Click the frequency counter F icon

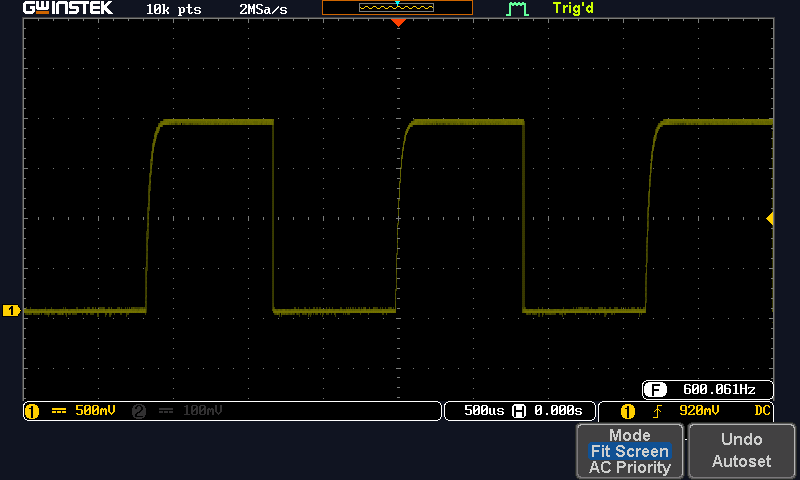click(656, 390)
